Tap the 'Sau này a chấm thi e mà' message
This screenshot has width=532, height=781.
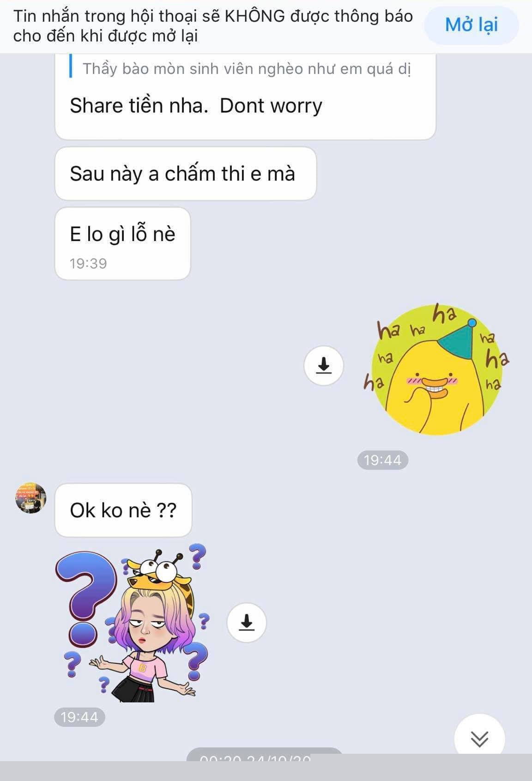[x=186, y=174]
